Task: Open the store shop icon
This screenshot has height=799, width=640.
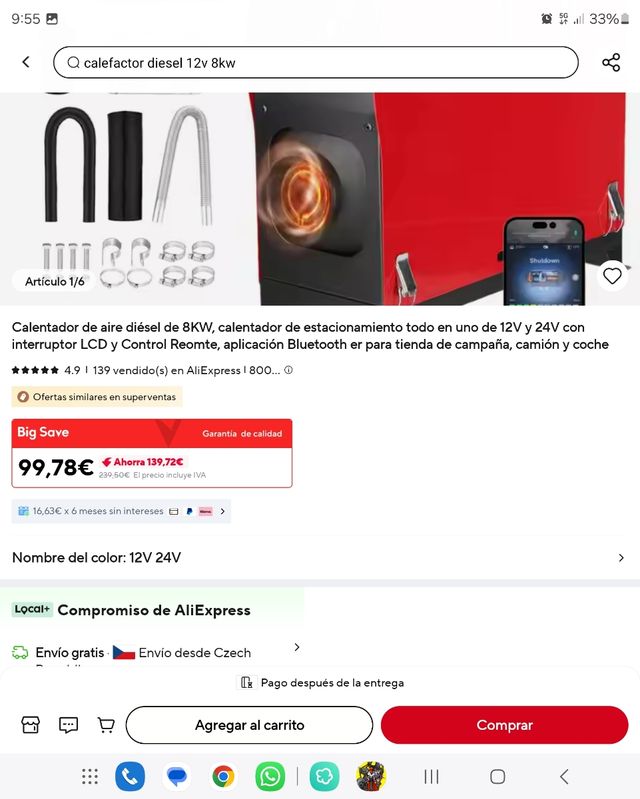Action: coord(31,725)
